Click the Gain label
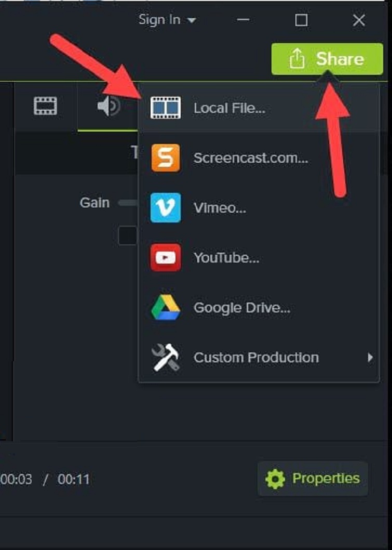The height and width of the screenshot is (550, 392). point(94,203)
